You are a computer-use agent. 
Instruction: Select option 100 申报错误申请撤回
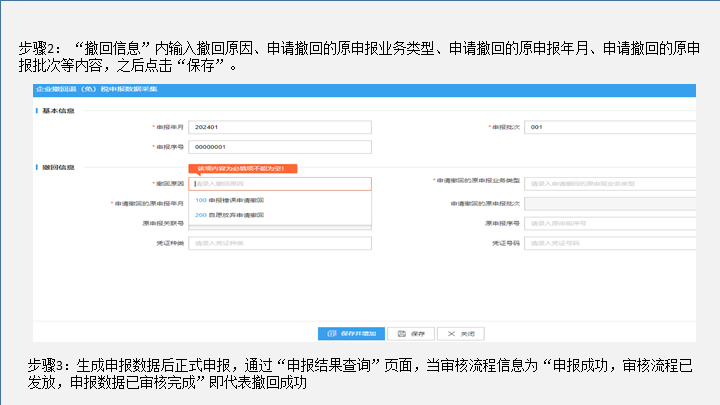[230, 200]
